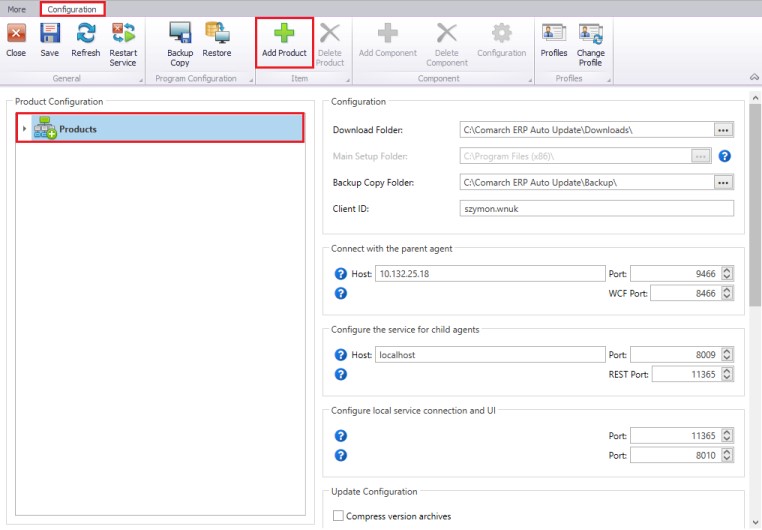762x530 pixels.
Task: Click the scrollbar up arrow
Action: click(x=755, y=98)
